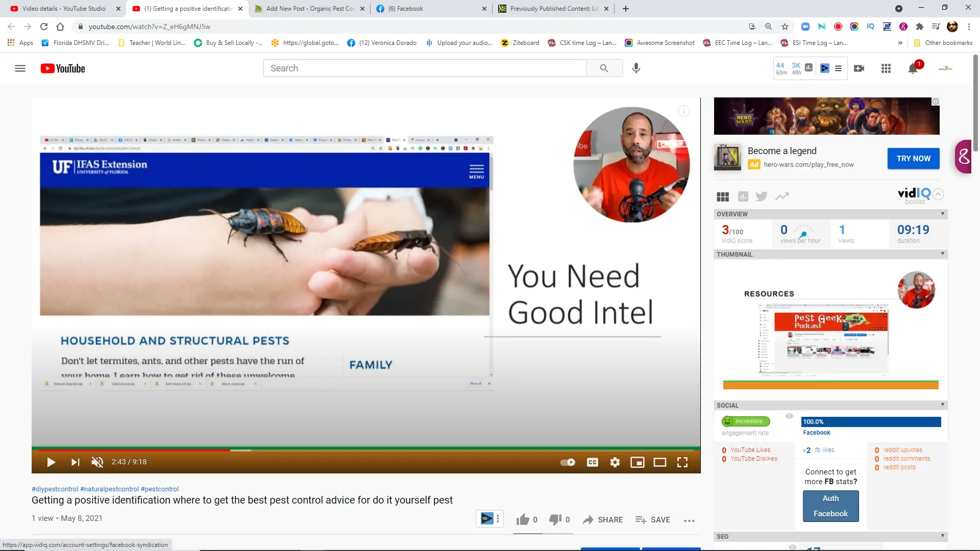
Task: Reload the page
Action: point(44,27)
